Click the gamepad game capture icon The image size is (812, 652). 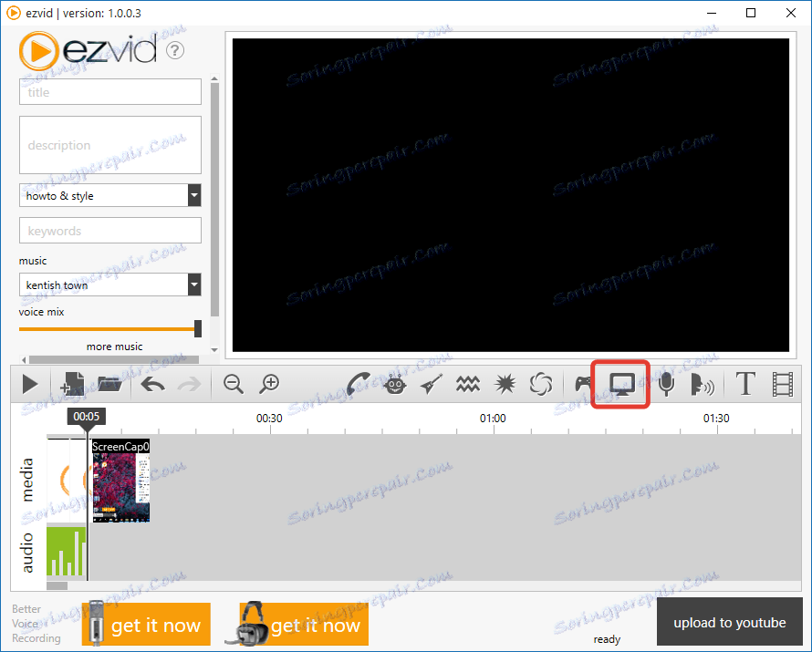click(x=584, y=384)
